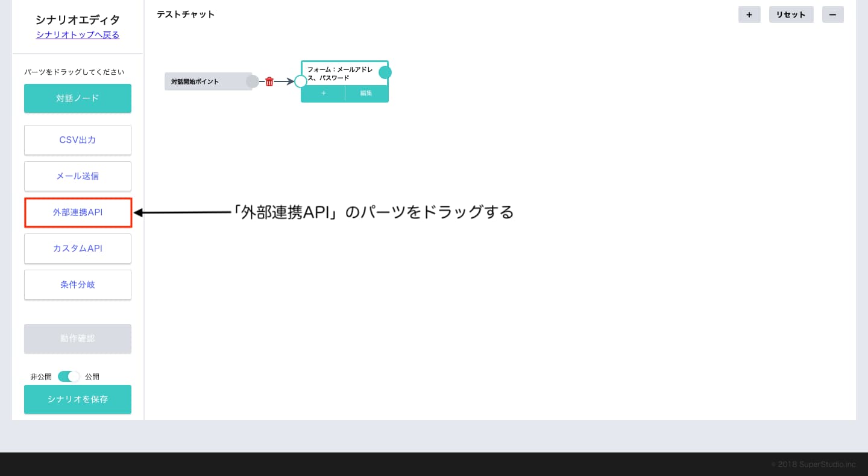Viewport: 868px width, 476px height.
Task: Click the gray output connector of 対話開始ポイント
Action: tap(253, 81)
